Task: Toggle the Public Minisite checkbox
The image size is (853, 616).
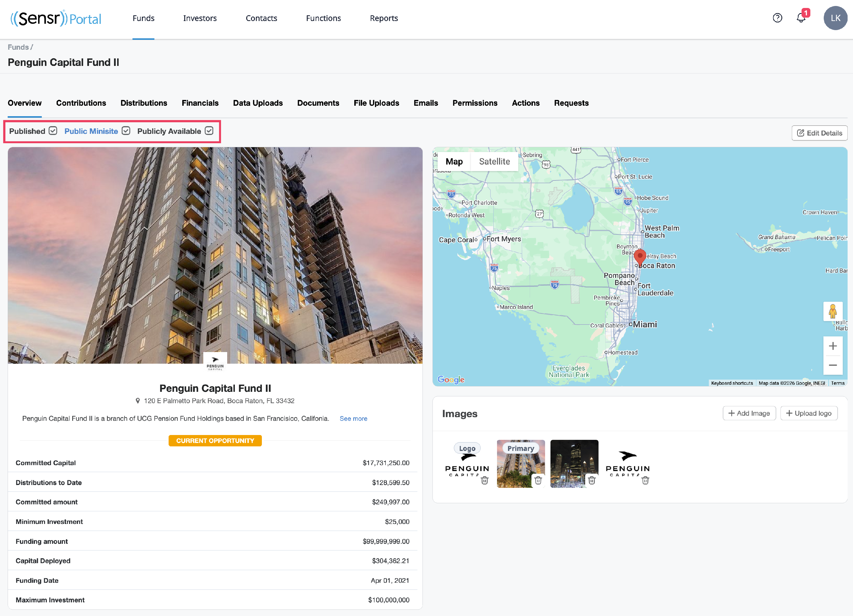Action: [126, 131]
